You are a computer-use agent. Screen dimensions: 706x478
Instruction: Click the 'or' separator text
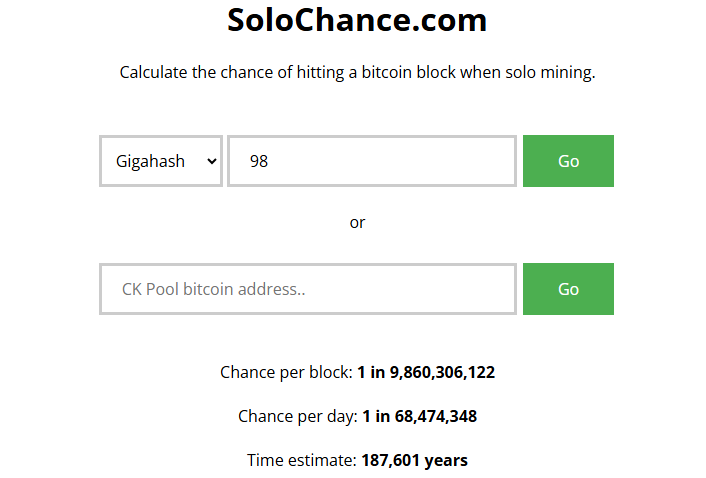pyautogui.click(x=357, y=222)
